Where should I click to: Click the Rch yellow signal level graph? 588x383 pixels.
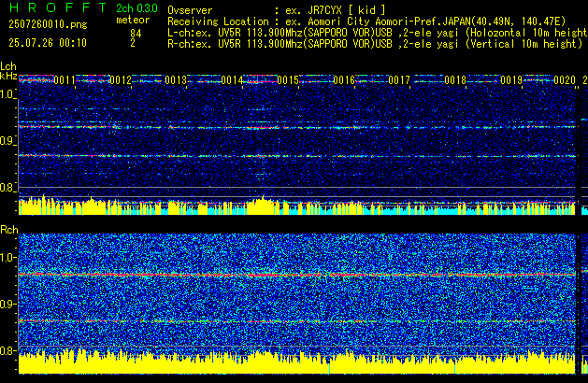tap(297, 362)
